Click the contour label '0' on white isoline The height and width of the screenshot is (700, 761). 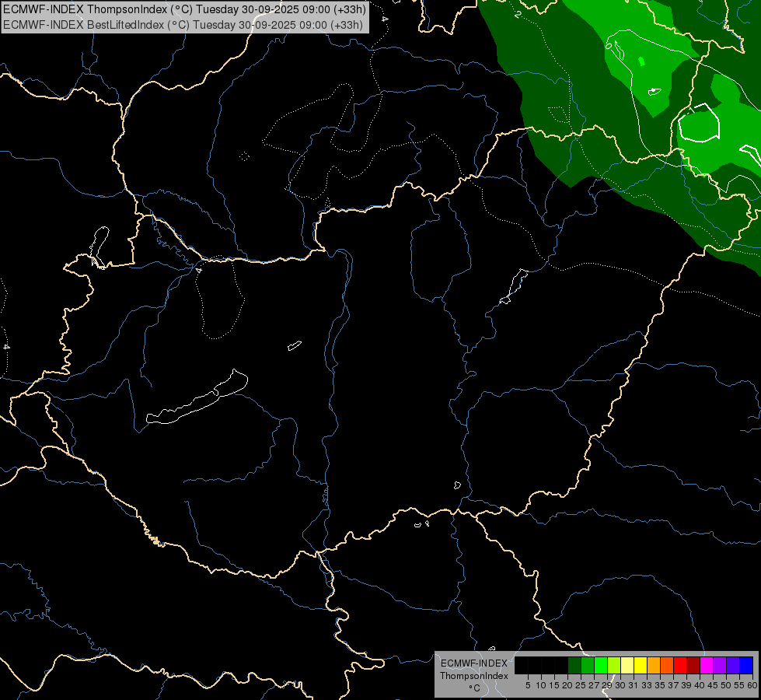(609, 46)
